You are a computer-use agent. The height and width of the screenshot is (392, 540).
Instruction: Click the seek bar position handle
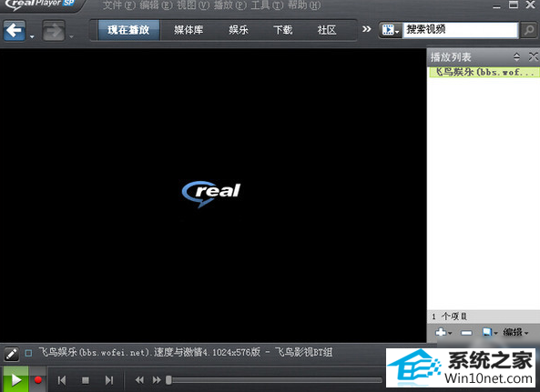(x=168, y=380)
